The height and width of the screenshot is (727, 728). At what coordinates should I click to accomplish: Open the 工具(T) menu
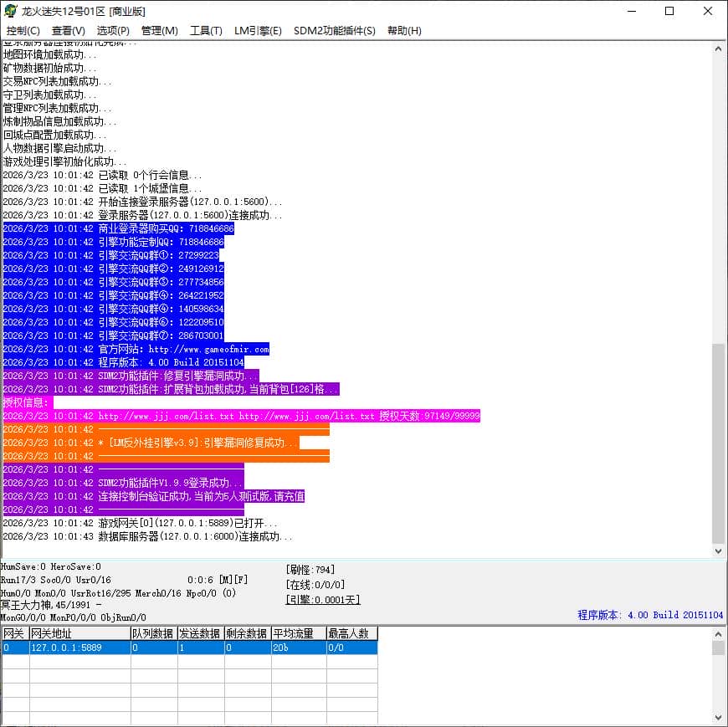point(206,31)
